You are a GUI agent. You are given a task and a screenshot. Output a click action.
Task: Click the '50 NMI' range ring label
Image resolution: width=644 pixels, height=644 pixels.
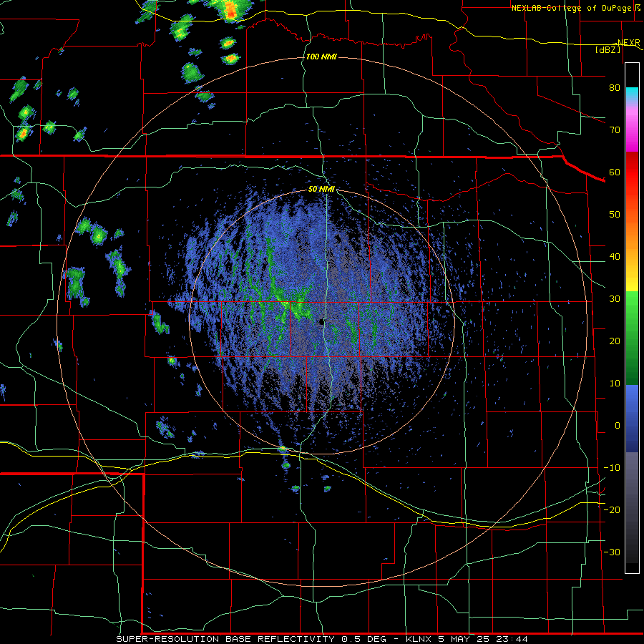pos(321,190)
